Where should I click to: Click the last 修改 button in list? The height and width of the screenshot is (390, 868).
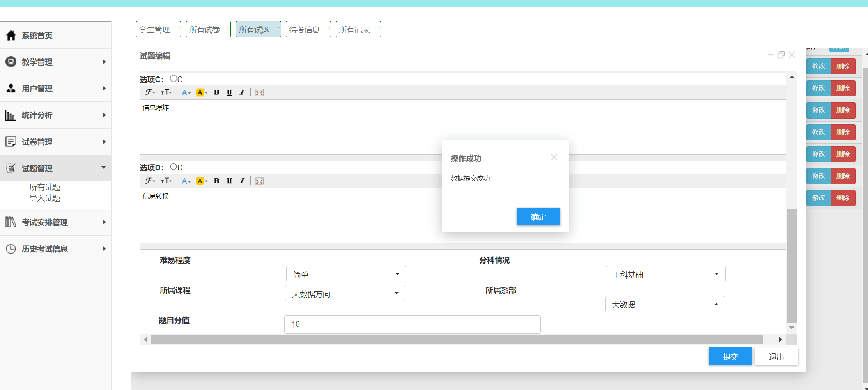point(818,198)
